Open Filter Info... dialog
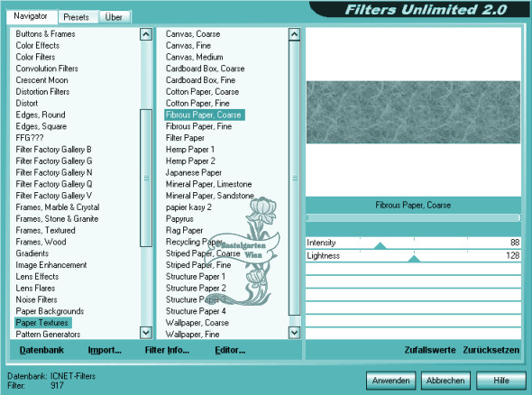The width and height of the screenshot is (532, 395). point(167,350)
